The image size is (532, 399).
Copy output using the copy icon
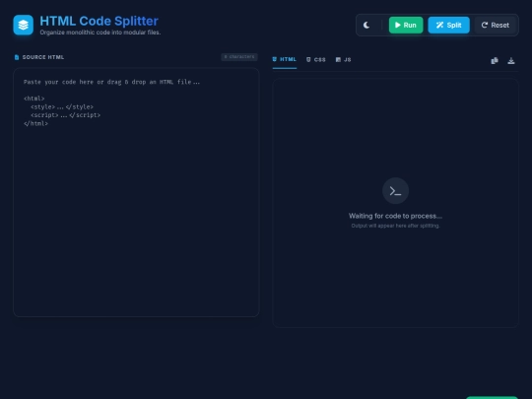pyautogui.click(x=495, y=61)
